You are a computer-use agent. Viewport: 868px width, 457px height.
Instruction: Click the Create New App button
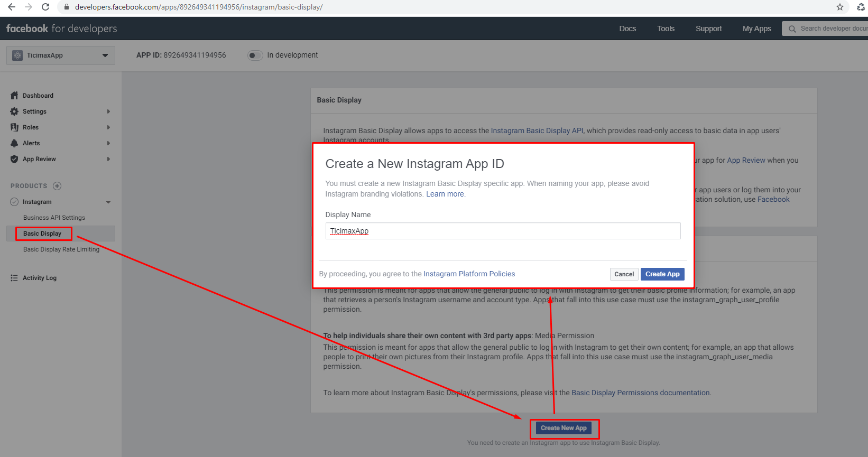[564, 428]
